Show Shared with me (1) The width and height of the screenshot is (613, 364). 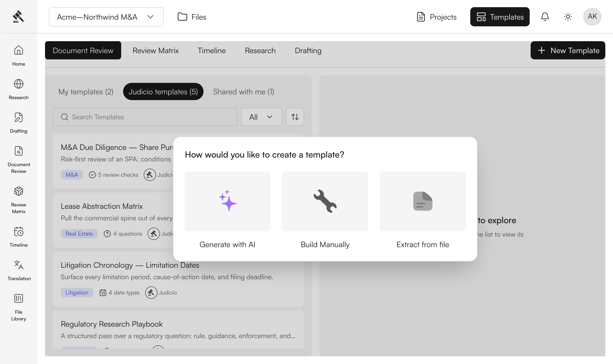click(x=244, y=91)
